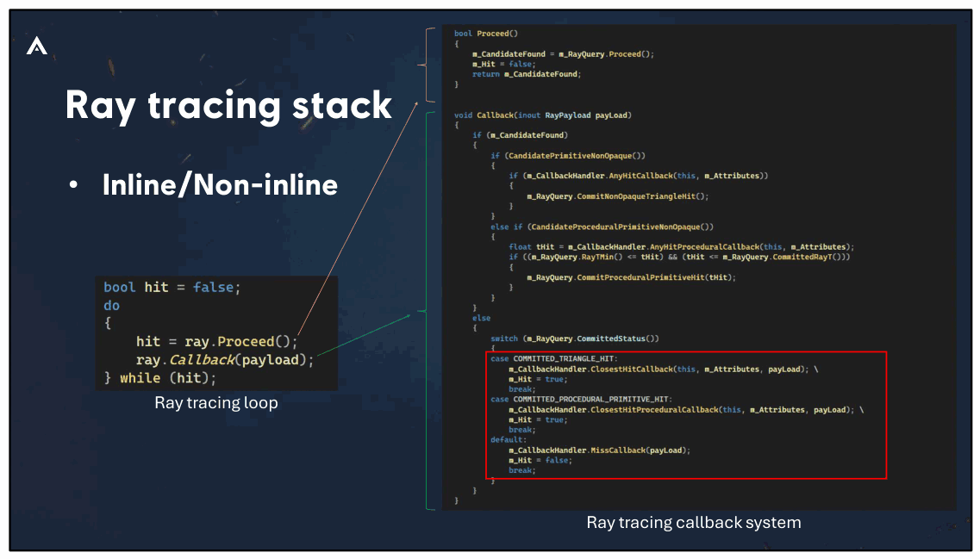Select the "case COMMITTED_PROCEDURAL_PRIMITIVE_HIT:" label
Viewport: 980px width, 559px height.
[581, 400]
